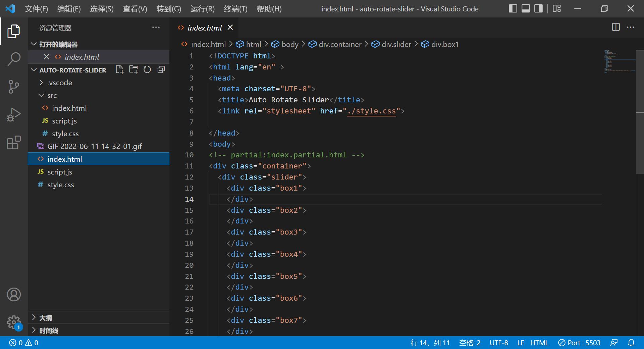Open the Run and Debug view

(14, 115)
